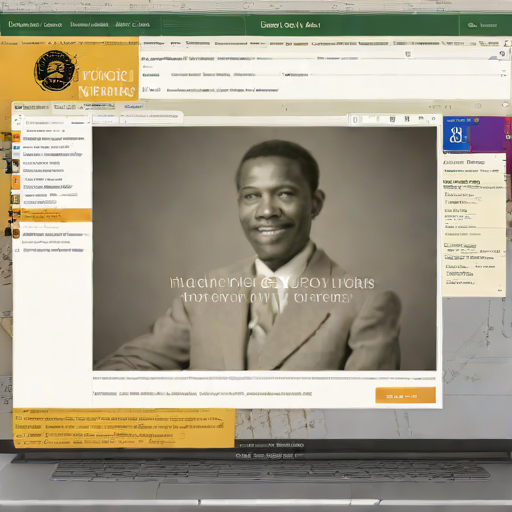The image size is (512, 512).
Task: Click the round icon at right of address bar
Action: coord(502,54)
